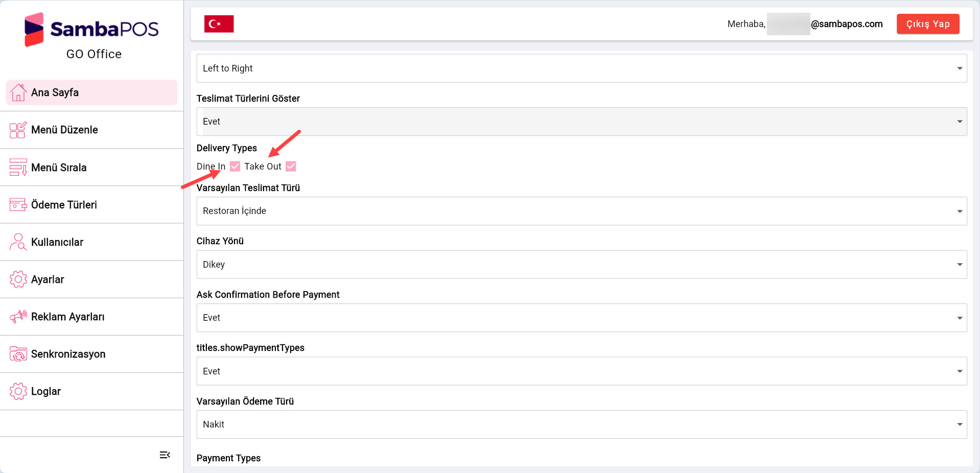
Task: Click the SambaPOS logo
Action: click(x=92, y=29)
